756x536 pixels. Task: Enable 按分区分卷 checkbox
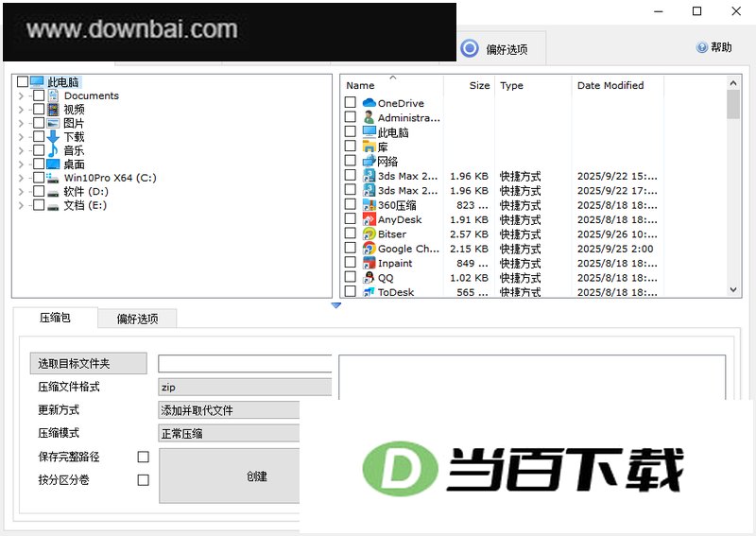(144, 480)
